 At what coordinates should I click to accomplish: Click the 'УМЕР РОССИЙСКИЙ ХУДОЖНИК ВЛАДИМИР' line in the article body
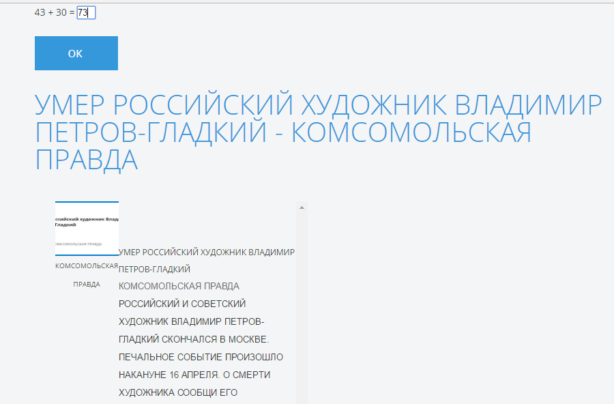point(206,252)
